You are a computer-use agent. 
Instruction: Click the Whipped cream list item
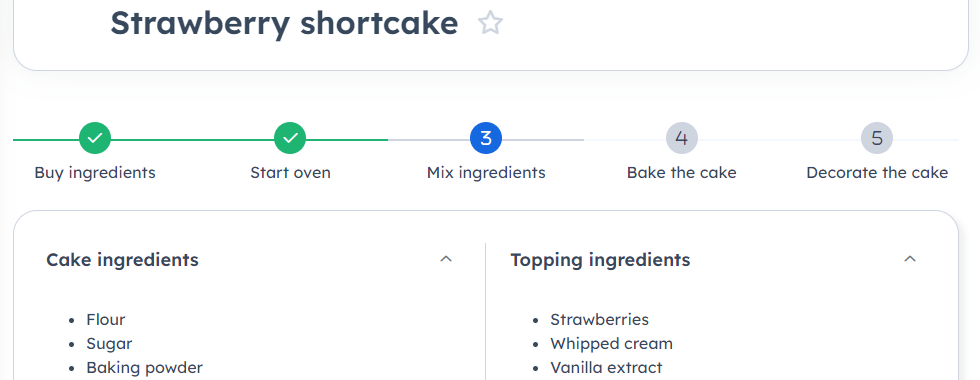(x=611, y=344)
